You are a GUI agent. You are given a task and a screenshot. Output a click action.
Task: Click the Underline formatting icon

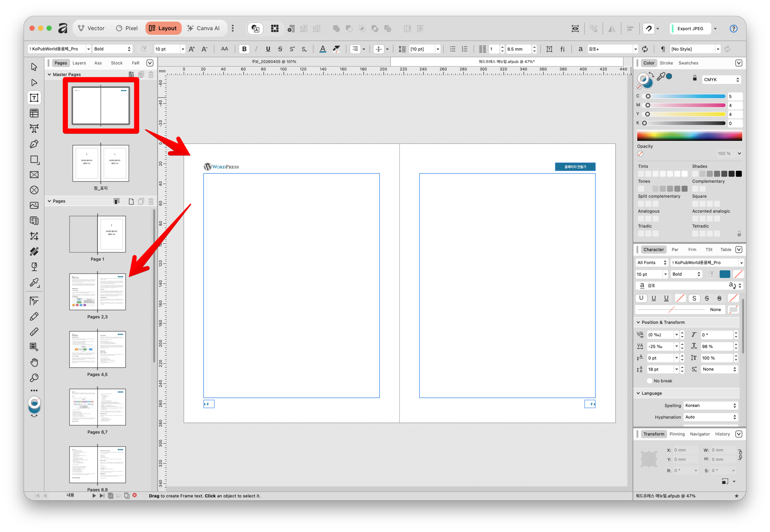tap(268, 49)
